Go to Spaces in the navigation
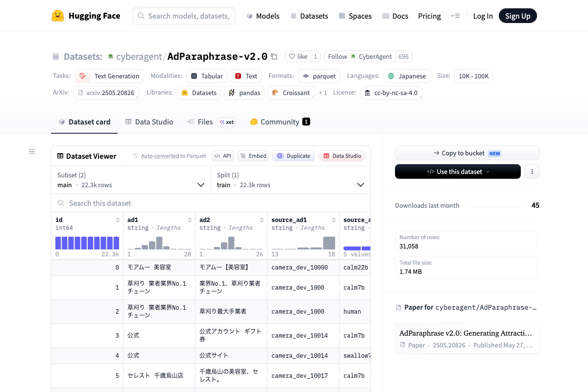The image size is (588, 392). (x=355, y=16)
